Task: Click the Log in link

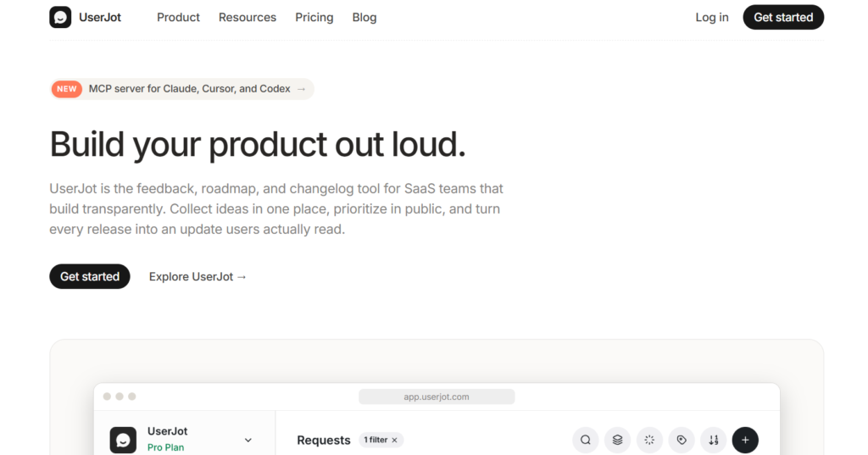Action: pyautogui.click(x=712, y=17)
